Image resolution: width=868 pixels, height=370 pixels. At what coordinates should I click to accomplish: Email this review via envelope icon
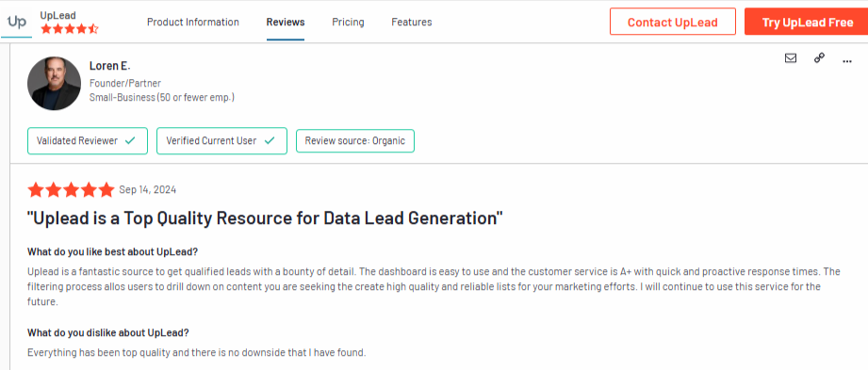[791, 58]
